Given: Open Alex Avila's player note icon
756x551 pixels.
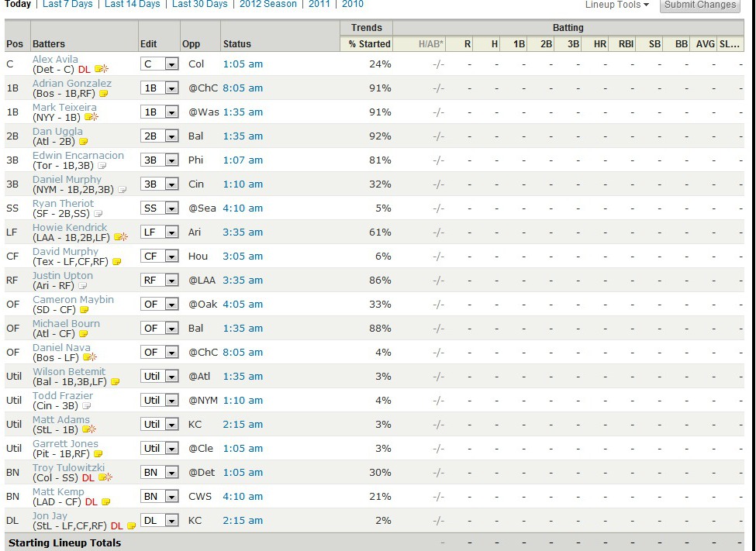Looking at the screenshot, I should click(102, 70).
